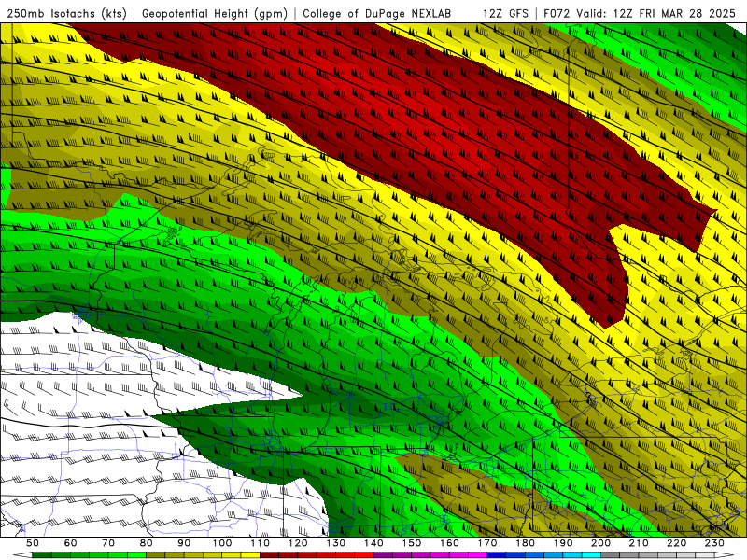Viewport: 747px width, 560px height.
Task: Select the dark olive swatch just after 80
Action: pyautogui.click(x=156, y=555)
